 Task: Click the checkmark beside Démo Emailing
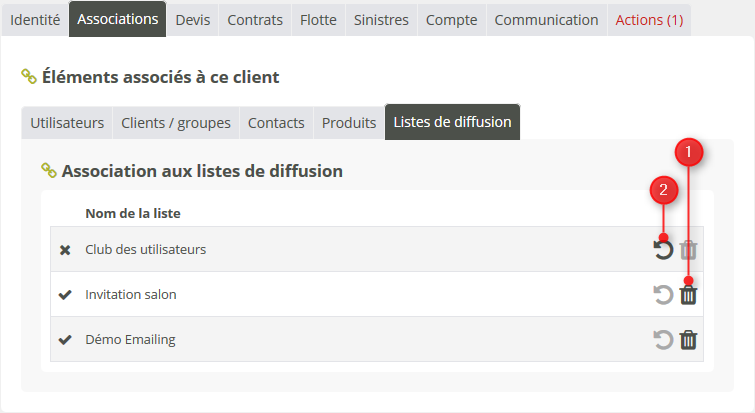(x=65, y=340)
